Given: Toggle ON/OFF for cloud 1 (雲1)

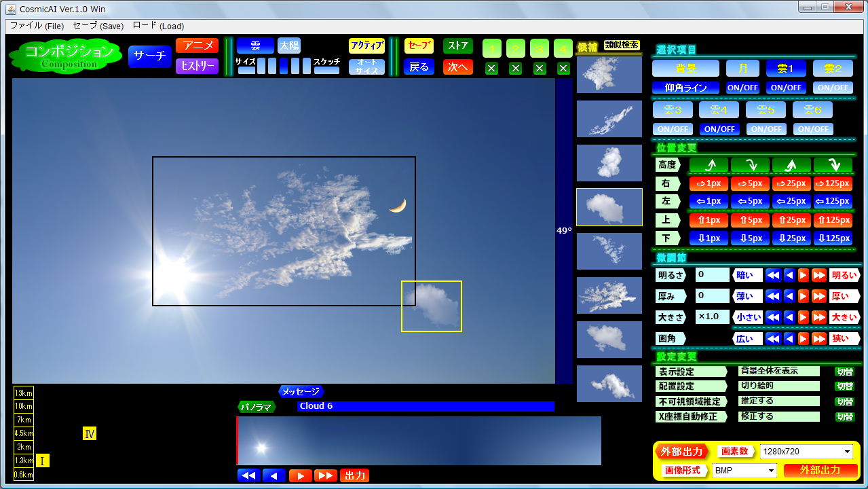Looking at the screenshot, I should (787, 88).
